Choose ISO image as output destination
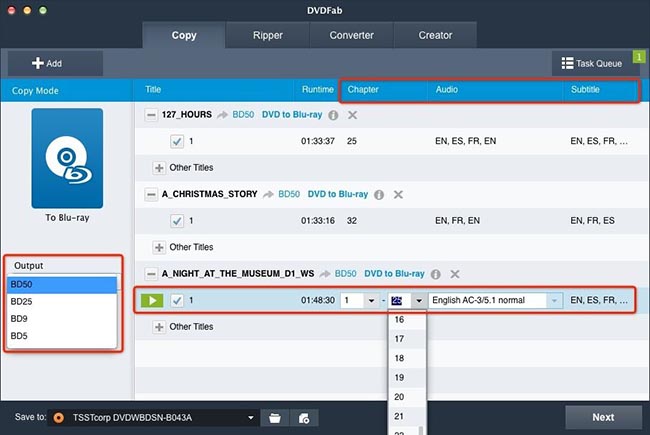Image resolution: width=650 pixels, height=435 pixels. [x=304, y=418]
